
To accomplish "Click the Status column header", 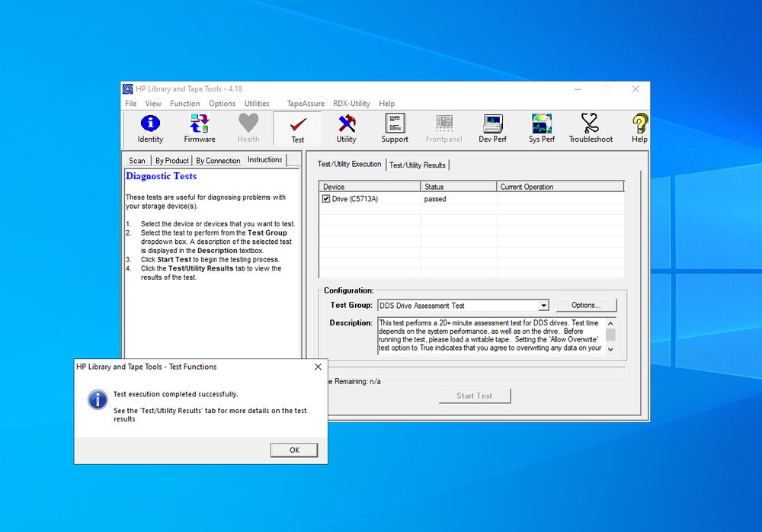I will click(x=459, y=187).
